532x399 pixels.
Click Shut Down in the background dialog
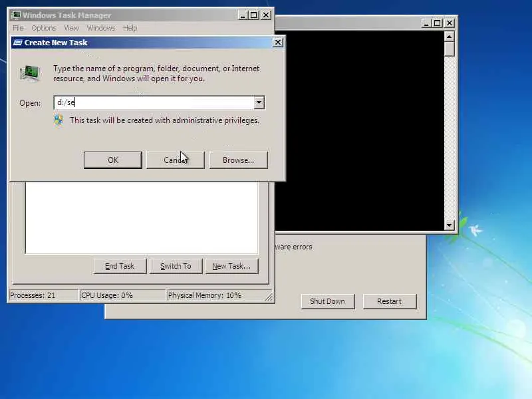pyautogui.click(x=327, y=301)
